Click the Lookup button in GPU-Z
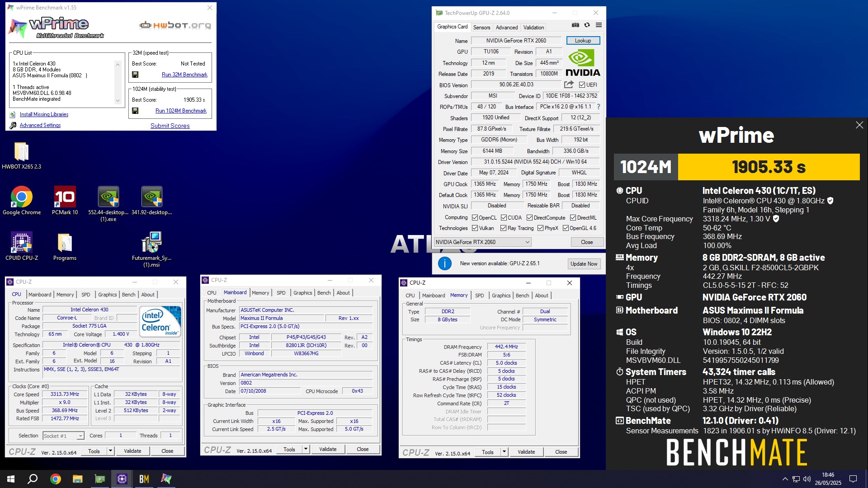Viewport: 868px width, 488px height. coord(583,41)
